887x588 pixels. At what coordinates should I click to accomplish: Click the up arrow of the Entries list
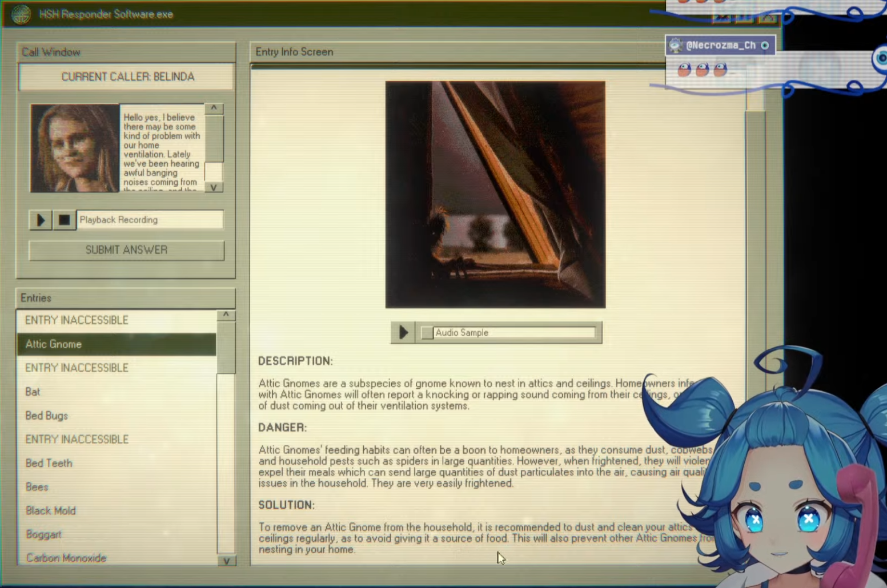(226, 315)
